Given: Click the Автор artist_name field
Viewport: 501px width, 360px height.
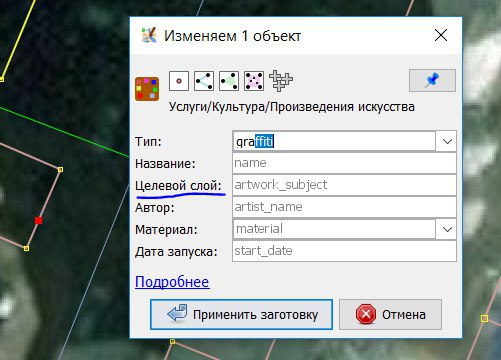Looking at the screenshot, I should [x=344, y=207].
